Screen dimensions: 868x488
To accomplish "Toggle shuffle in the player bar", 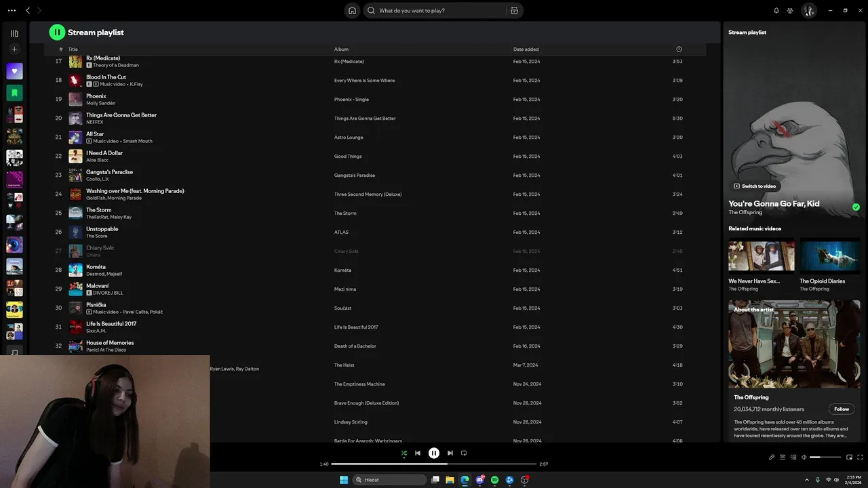I will (x=403, y=453).
